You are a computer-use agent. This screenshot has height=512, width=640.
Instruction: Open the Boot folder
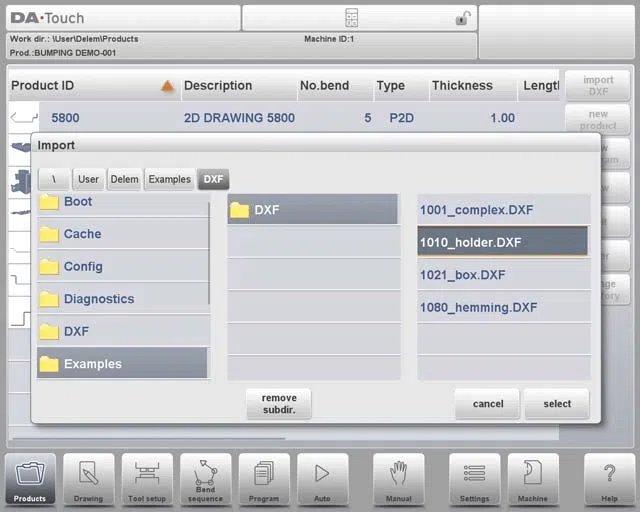coord(122,203)
